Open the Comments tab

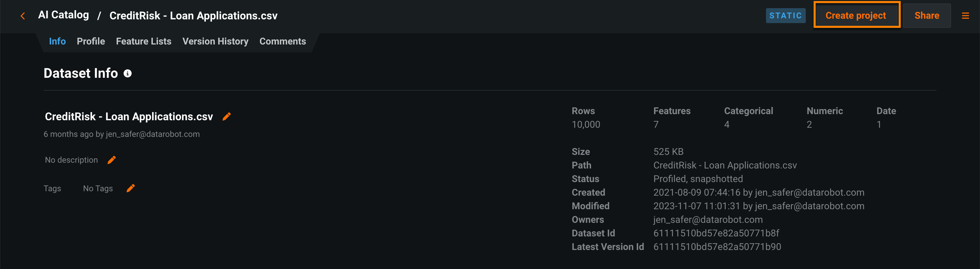[x=282, y=41]
